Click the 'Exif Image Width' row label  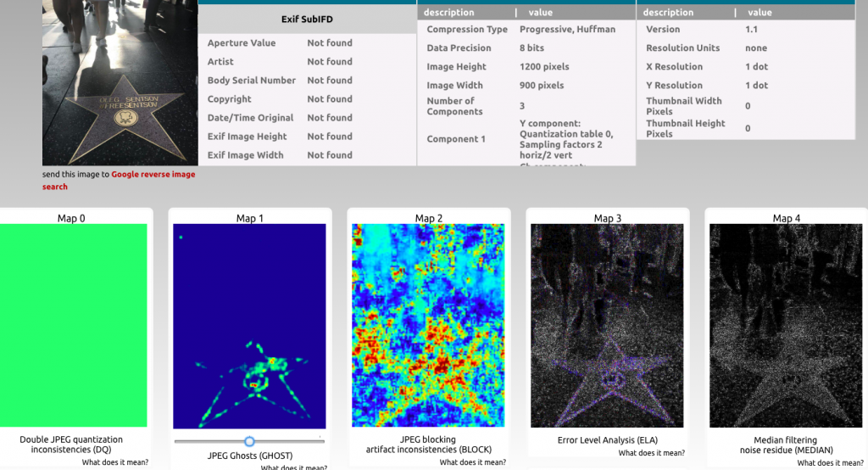click(245, 155)
